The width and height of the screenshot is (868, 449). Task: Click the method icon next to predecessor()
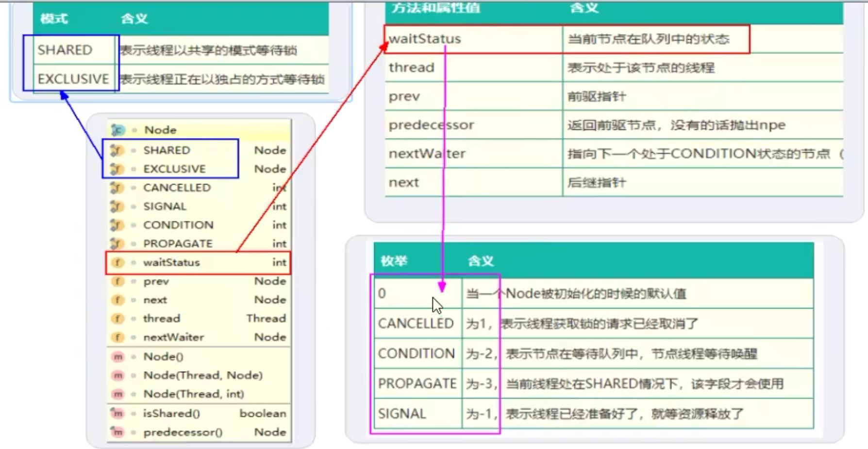pyautogui.click(x=117, y=432)
